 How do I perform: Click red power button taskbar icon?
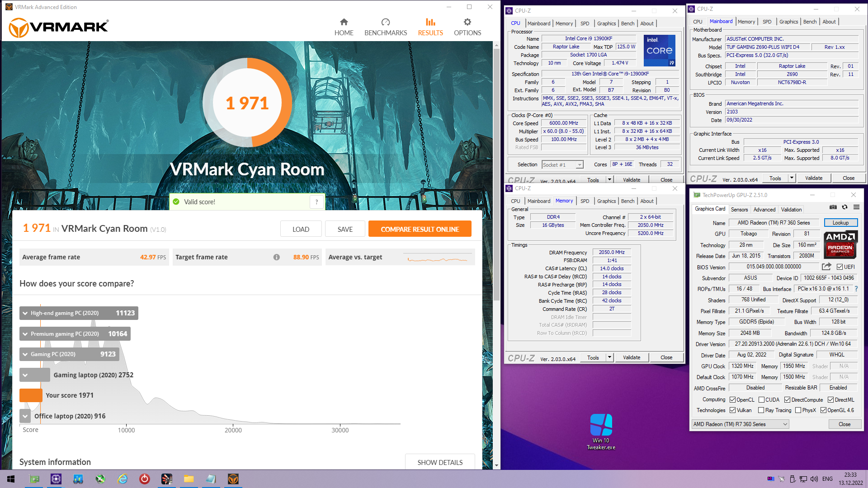(x=145, y=479)
